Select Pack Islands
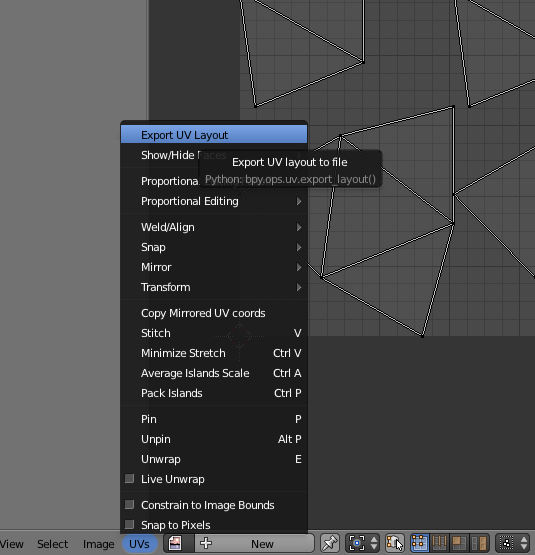 coord(214,393)
